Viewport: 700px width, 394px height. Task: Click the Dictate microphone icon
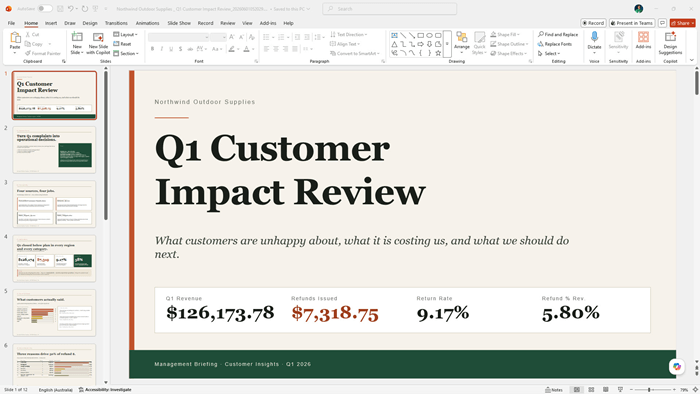[594, 37]
